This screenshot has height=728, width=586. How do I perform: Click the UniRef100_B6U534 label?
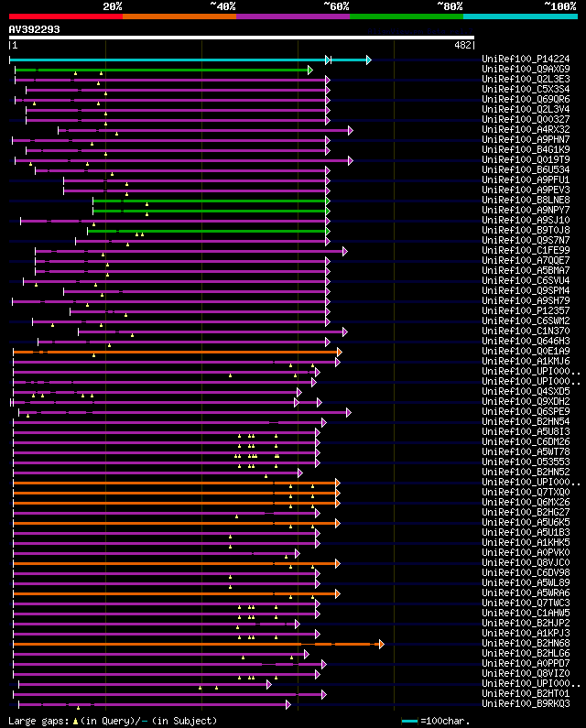click(x=526, y=170)
